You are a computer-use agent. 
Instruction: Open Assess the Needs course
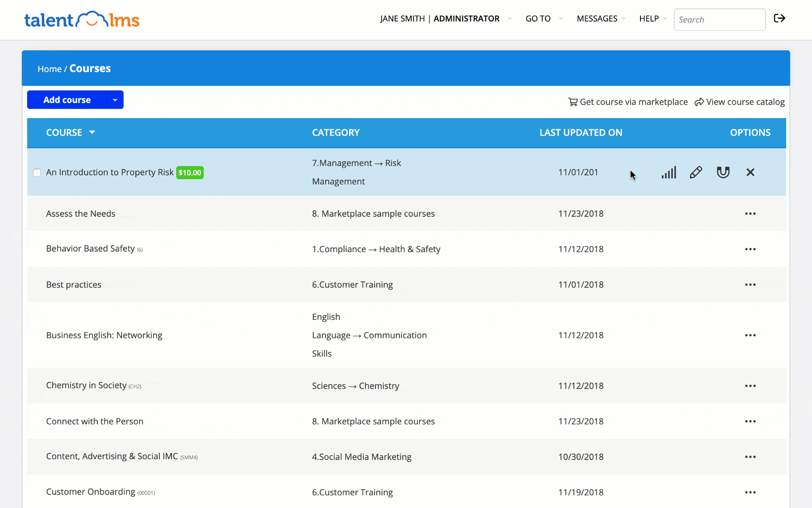click(80, 214)
